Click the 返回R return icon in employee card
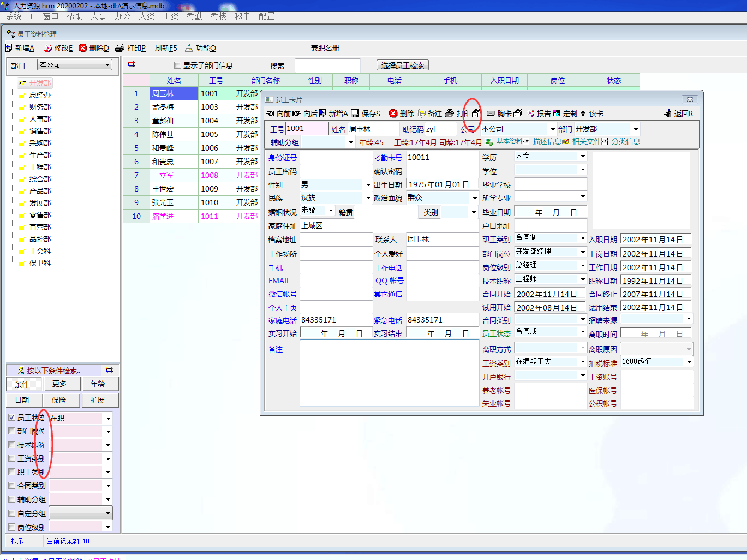 [x=667, y=114]
